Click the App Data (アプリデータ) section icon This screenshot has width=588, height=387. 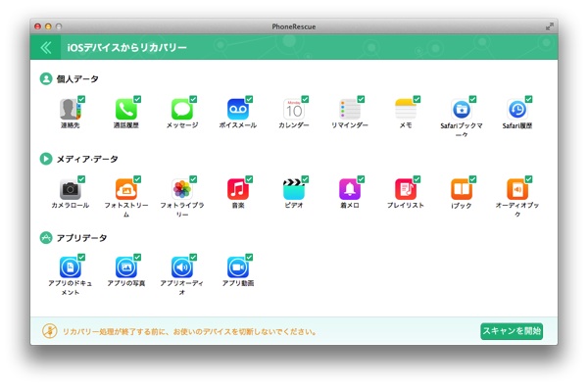point(46,238)
